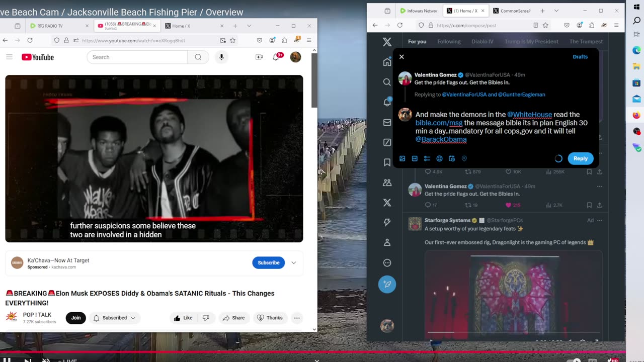This screenshot has width=644, height=362.
Task: Open X Profile in sidebar
Action: coord(387,242)
